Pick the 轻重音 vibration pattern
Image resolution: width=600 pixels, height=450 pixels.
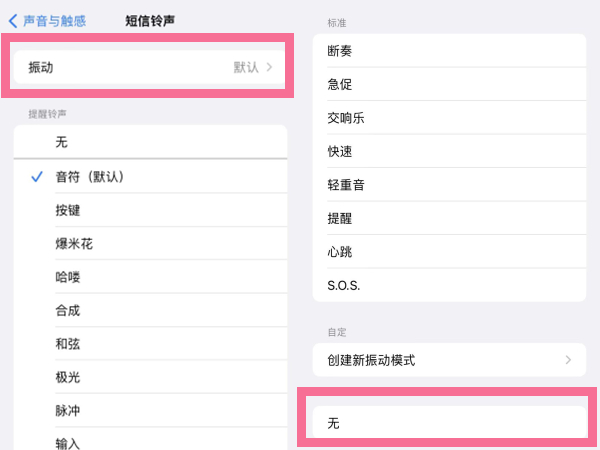(x=448, y=185)
